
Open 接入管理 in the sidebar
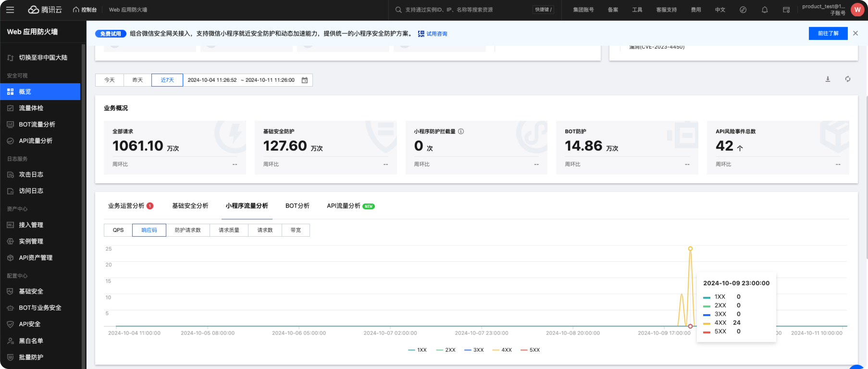click(x=40, y=225)
